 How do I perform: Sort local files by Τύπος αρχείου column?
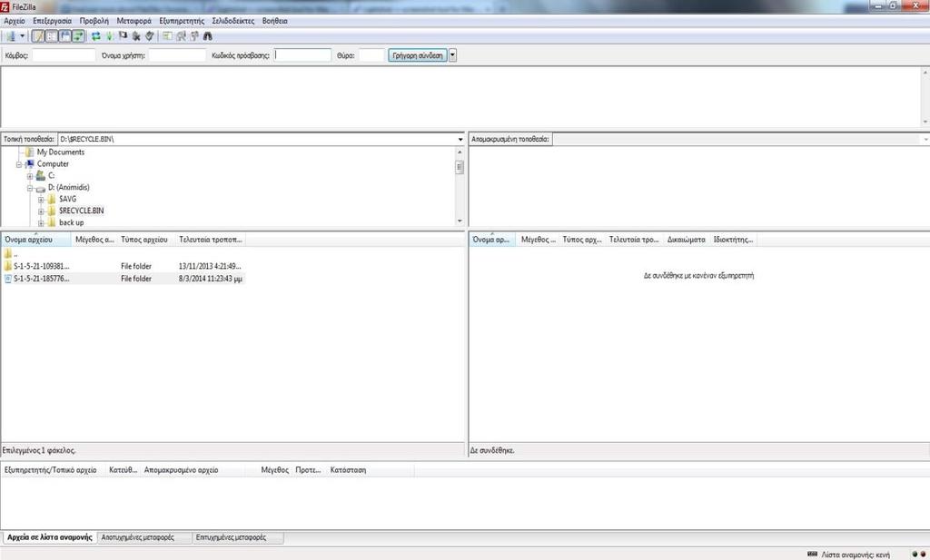[145, 240]
